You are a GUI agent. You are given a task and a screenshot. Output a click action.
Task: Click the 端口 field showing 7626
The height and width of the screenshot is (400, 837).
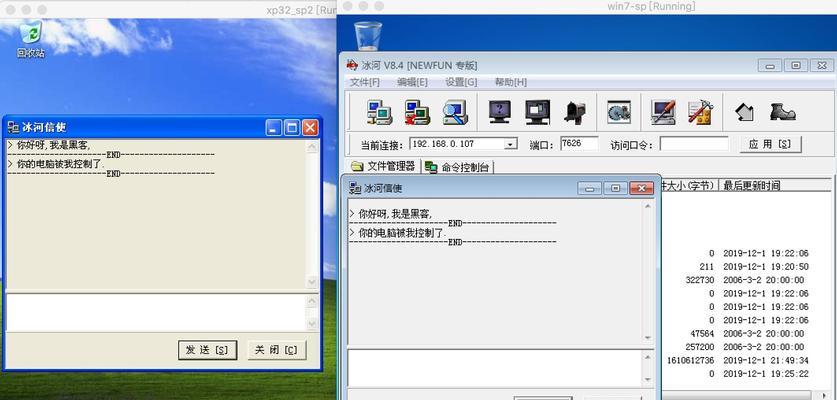[x=579, y=144]
